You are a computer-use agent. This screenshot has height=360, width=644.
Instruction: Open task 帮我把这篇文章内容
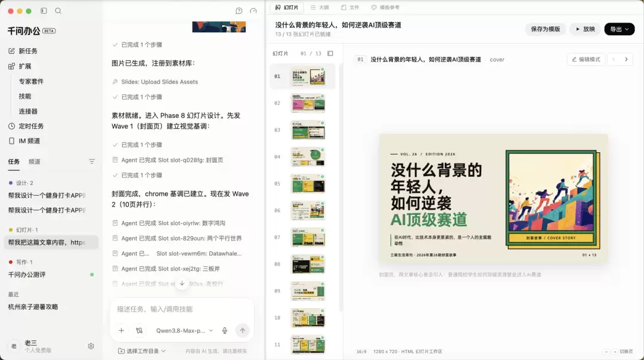(x=51, y=242)
